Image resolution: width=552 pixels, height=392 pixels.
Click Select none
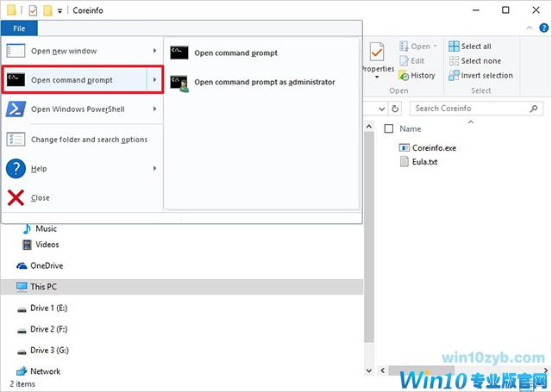tap(474, 61)
